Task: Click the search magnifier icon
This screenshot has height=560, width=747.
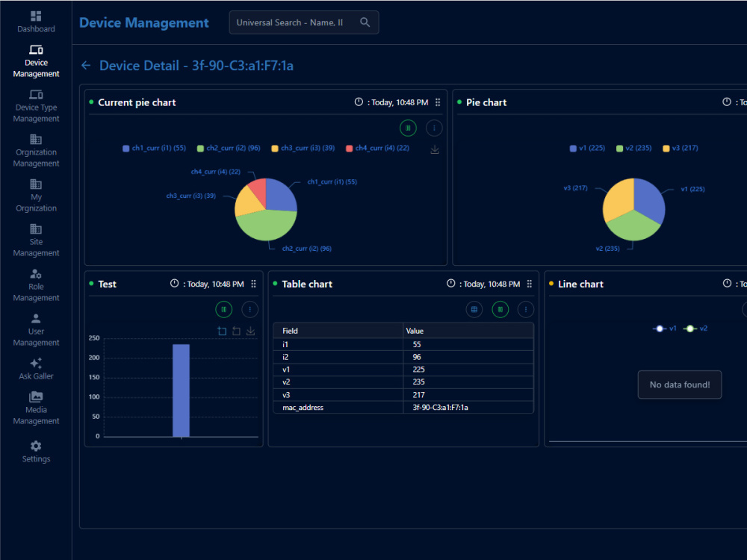Action: point(365,22)
